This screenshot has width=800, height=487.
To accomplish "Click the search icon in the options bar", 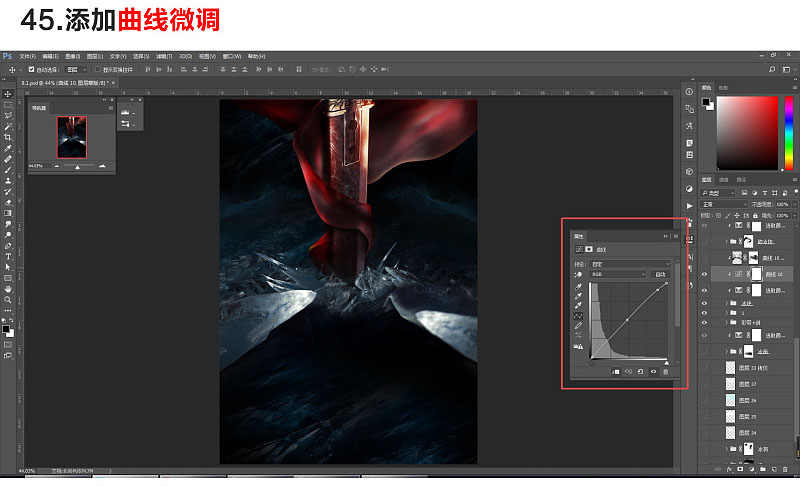I will click(772, 69).
